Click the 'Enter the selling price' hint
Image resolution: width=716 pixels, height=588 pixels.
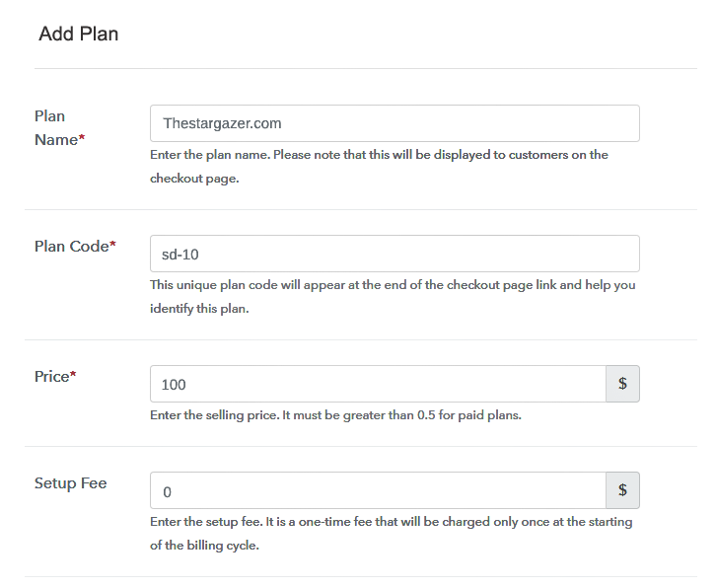click(335, 415)
